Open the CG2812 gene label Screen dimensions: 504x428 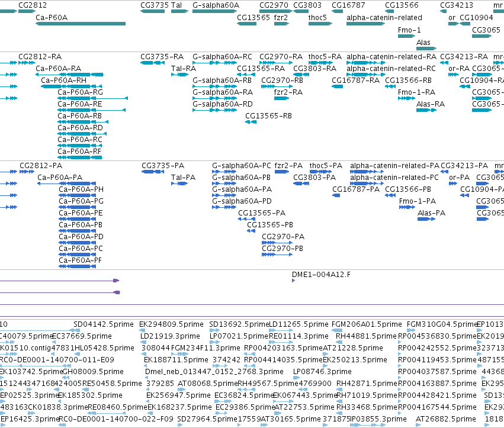[33, 5]
